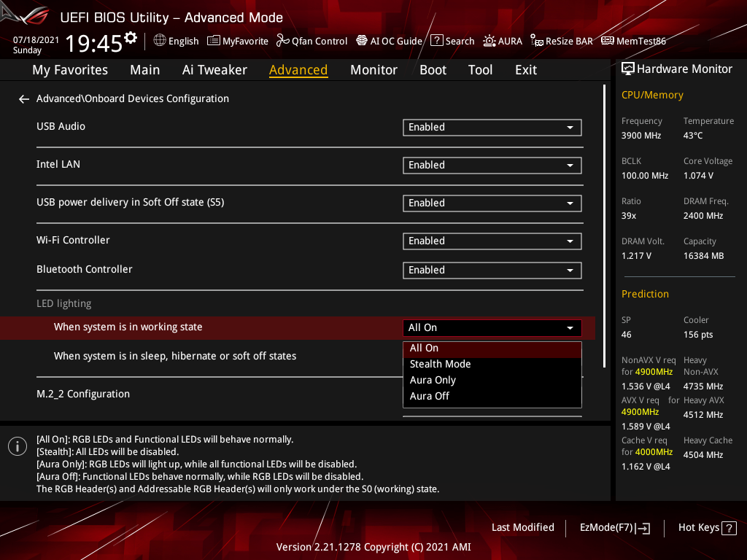Open the AURA lighting settings

pyautogui.click(x=503, y=41)
